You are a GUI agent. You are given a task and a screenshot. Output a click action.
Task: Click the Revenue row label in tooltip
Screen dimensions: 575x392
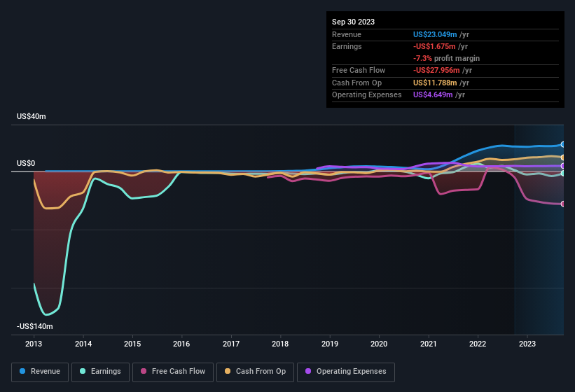(x=347, y=34)
